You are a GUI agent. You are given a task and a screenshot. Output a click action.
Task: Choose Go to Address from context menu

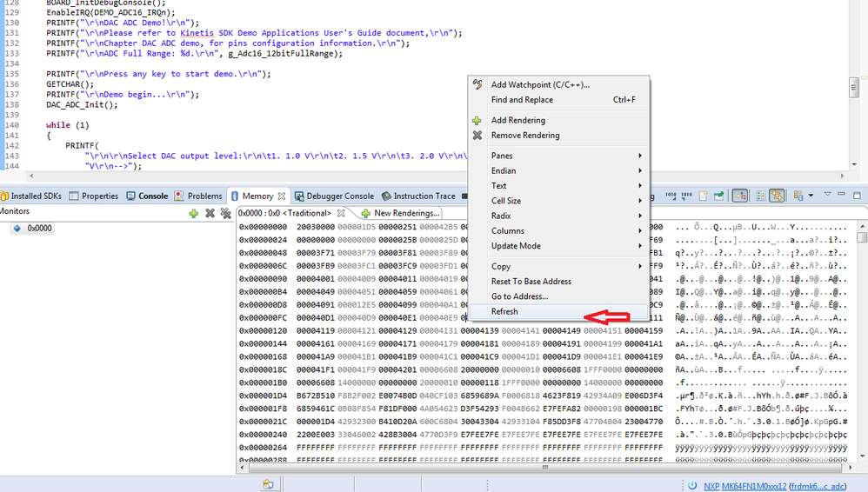point(558,296)
